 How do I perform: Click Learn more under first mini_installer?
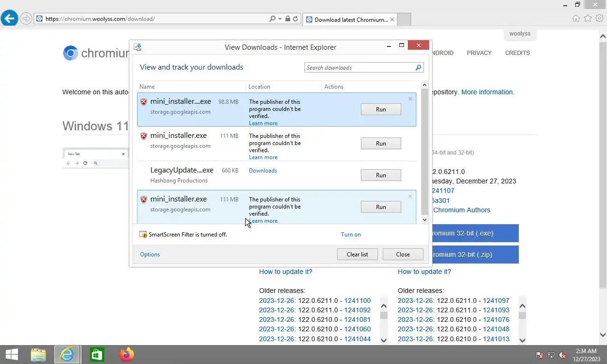263,123
